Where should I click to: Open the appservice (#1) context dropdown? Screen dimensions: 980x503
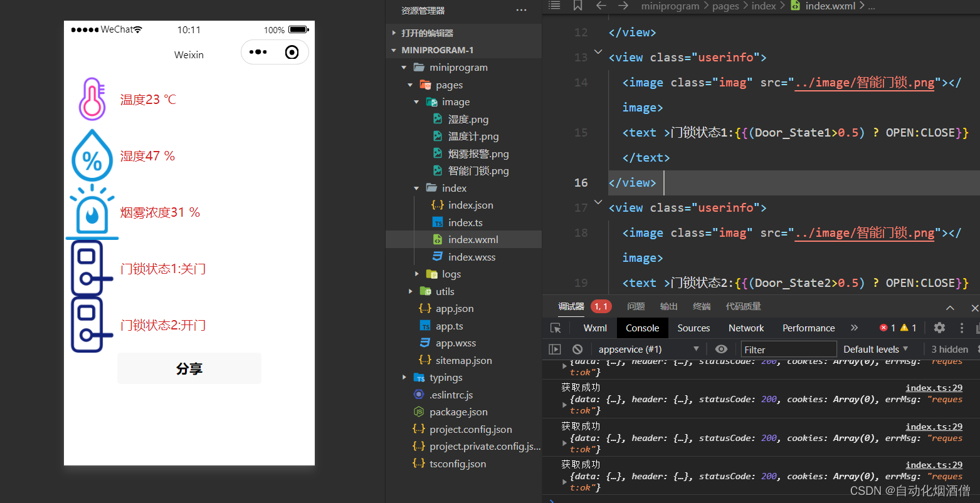(649, 349)
